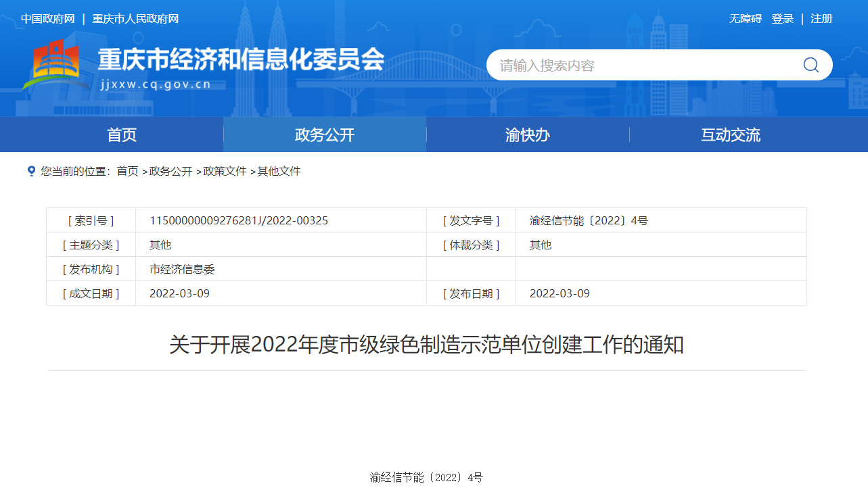Visit the 重庆市人民政府网 link

(135, 19)
